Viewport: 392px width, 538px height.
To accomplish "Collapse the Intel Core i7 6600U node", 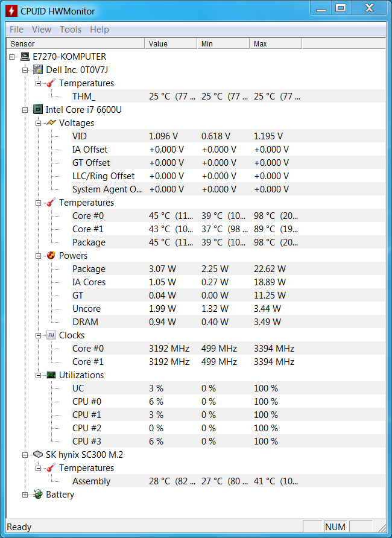I will (25, 110).
